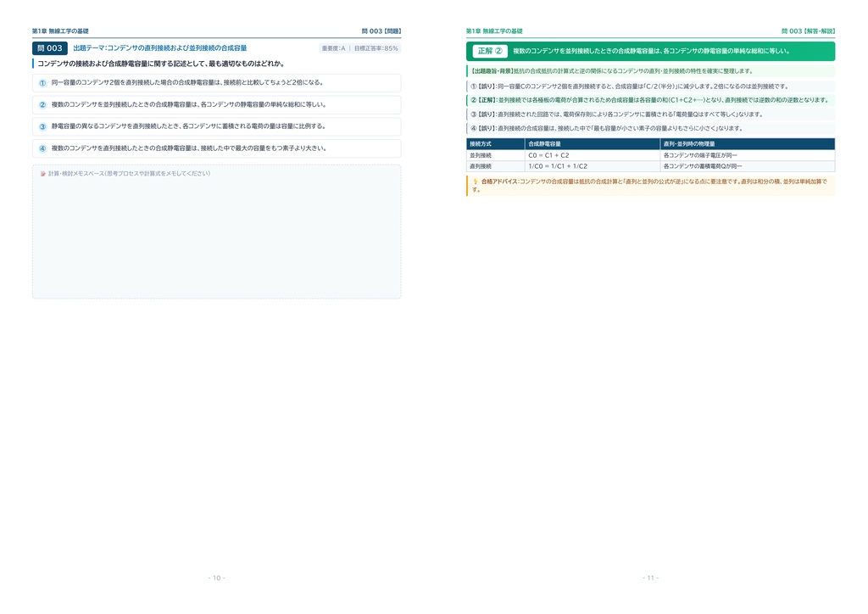Image resolution: width=868 pixels, height=614 pixels.
Task: Click the 正解 ② badge
Action: pos(490,51)
